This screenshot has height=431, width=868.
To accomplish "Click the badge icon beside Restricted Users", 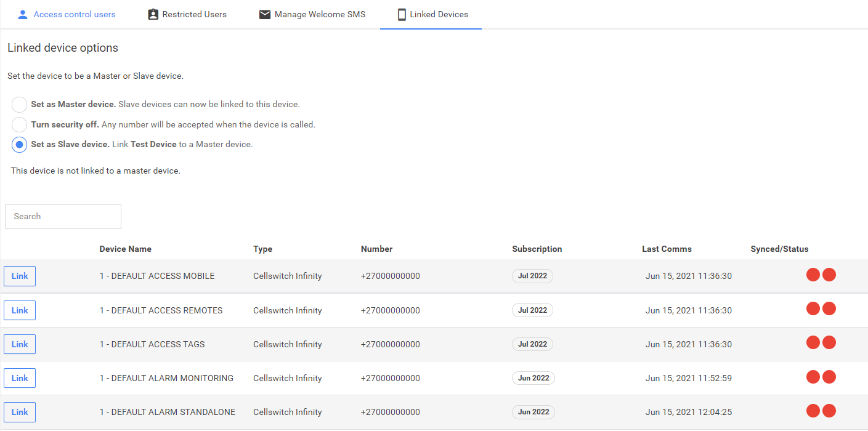I will pyautogui.click(x=153, y=14).
